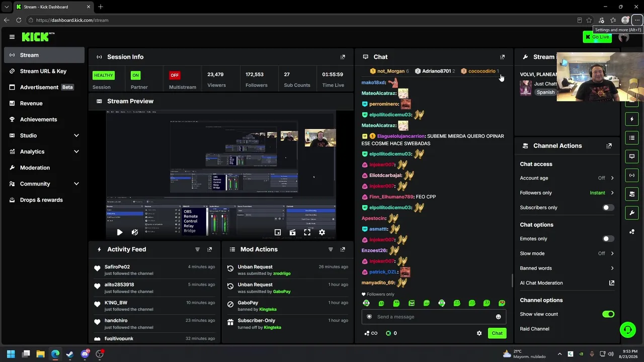Open the Channel Actions widget icon
The width and height of the screenshot is (644, 362).
click(x=632, y=194)
